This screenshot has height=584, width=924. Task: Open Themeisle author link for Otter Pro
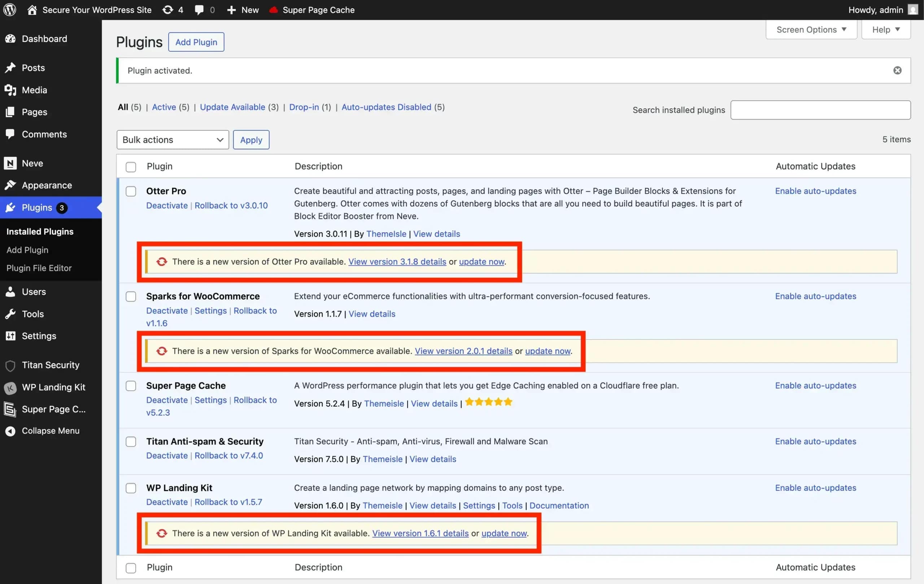coord(386,234)
